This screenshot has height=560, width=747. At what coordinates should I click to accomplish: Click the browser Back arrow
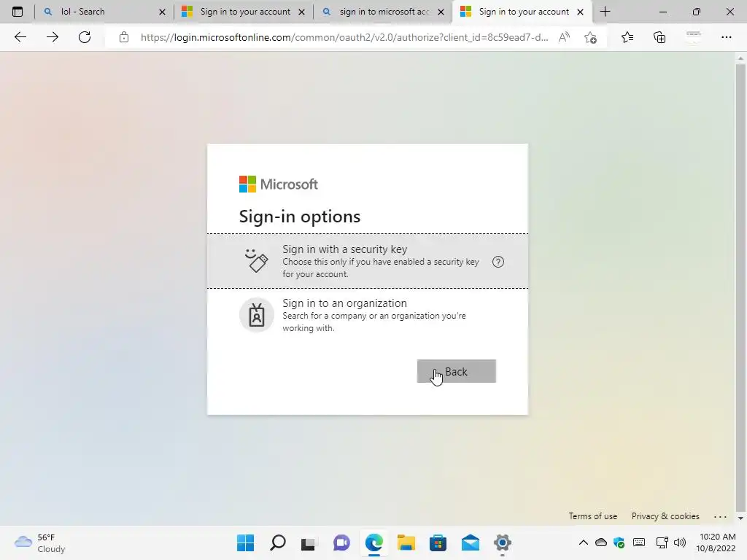click(20, 37)
